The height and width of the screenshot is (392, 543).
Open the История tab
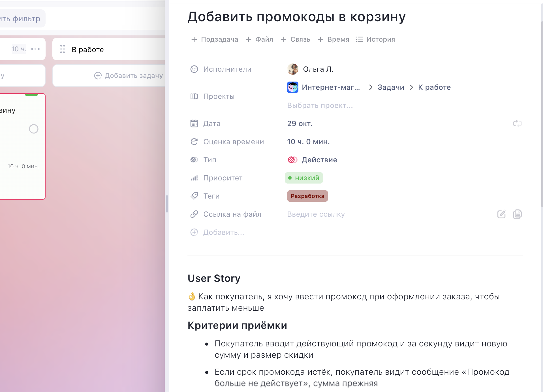[x=375, y=39]
